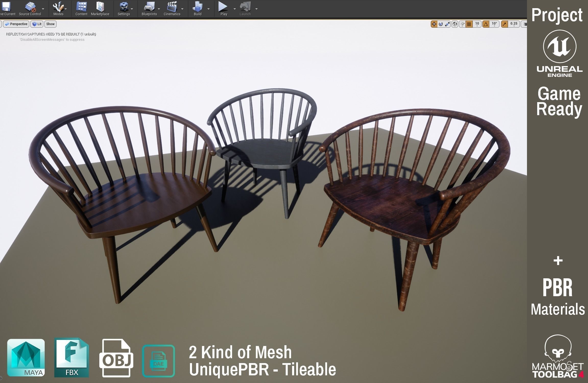Expand the Play options dropdown arrow
The image size is (588, 383).
[234, 9]
